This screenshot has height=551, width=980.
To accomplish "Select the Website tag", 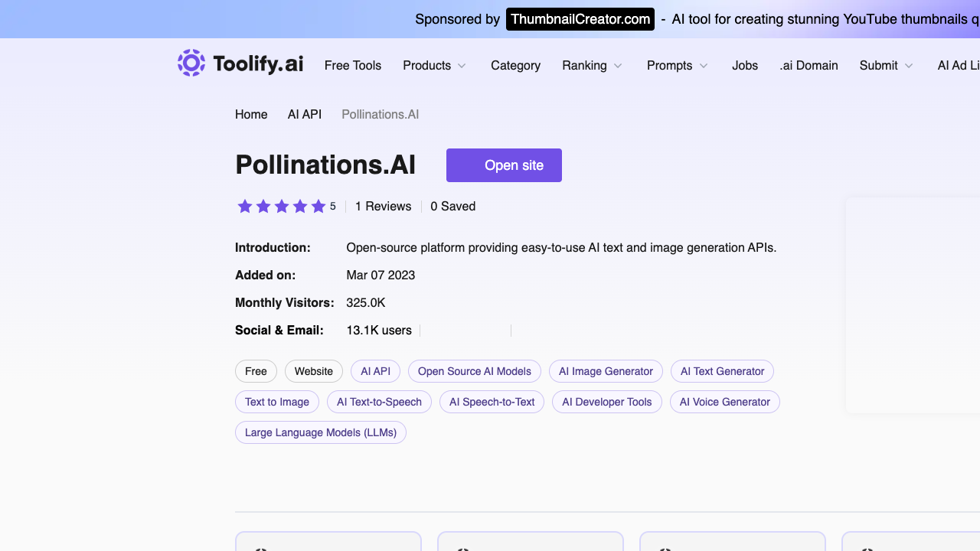I will [314, 371].
